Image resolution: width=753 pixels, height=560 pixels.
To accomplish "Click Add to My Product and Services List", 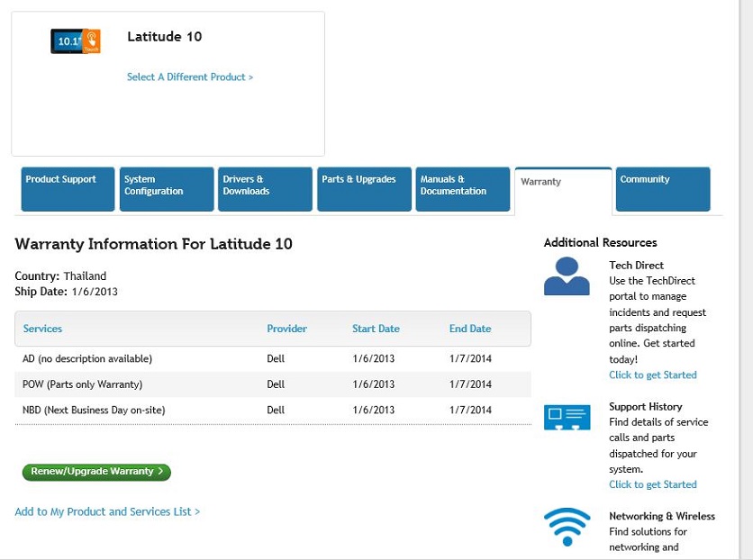I will pos(107,511).
